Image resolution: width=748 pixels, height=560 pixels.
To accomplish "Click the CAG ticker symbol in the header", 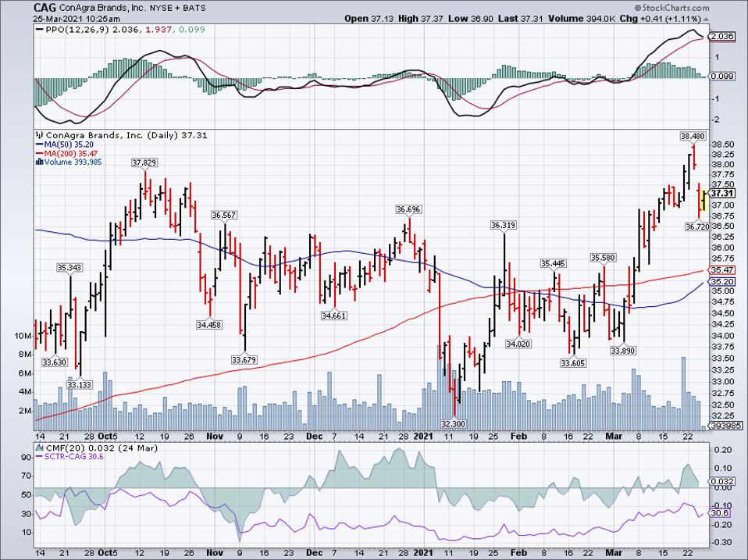I will pos(45,8).
